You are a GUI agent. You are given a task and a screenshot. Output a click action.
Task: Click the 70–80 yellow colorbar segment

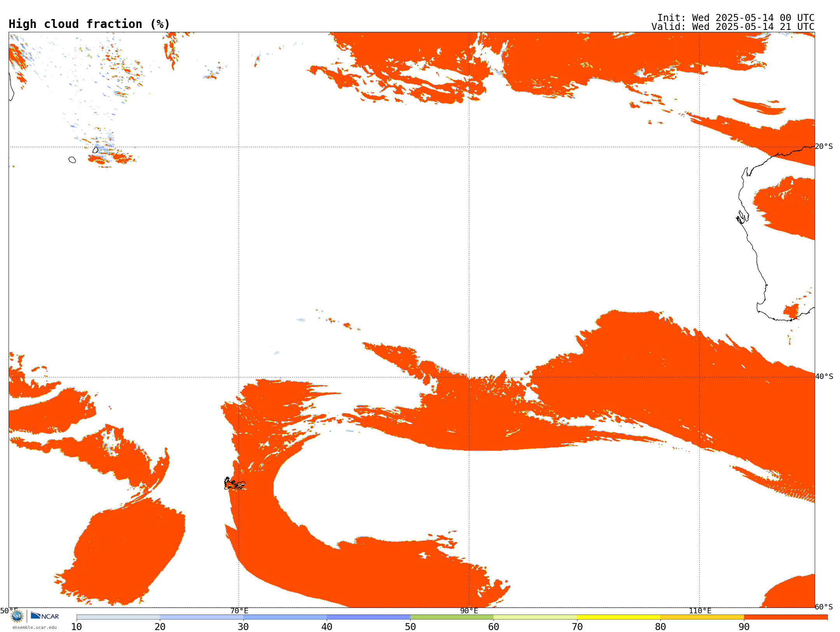(x=619, y=617)
